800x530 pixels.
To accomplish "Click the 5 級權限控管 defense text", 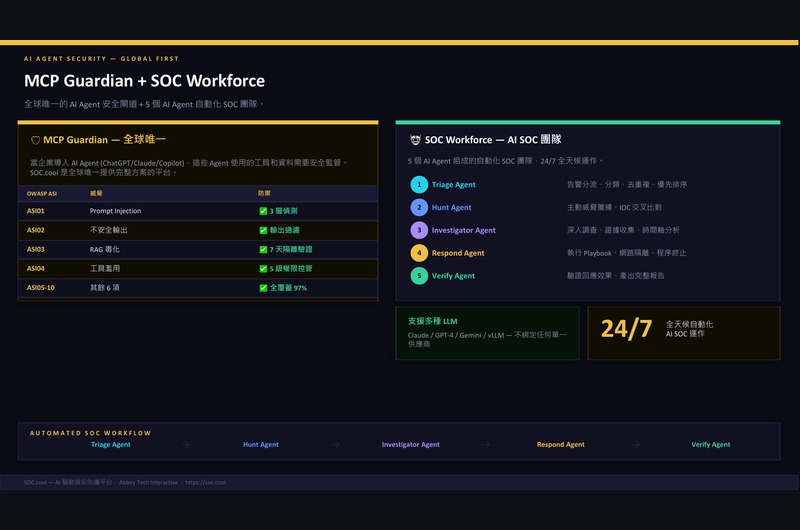I will click(x=291, y=268).
